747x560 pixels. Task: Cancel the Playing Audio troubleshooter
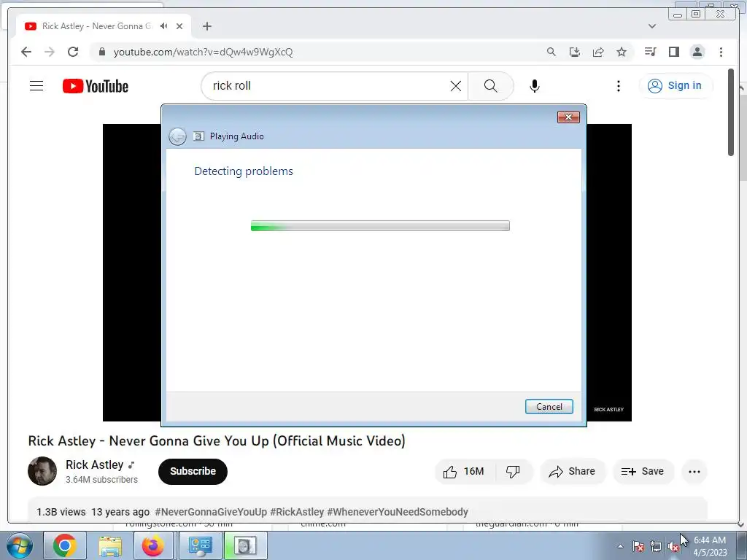point(549,407)
